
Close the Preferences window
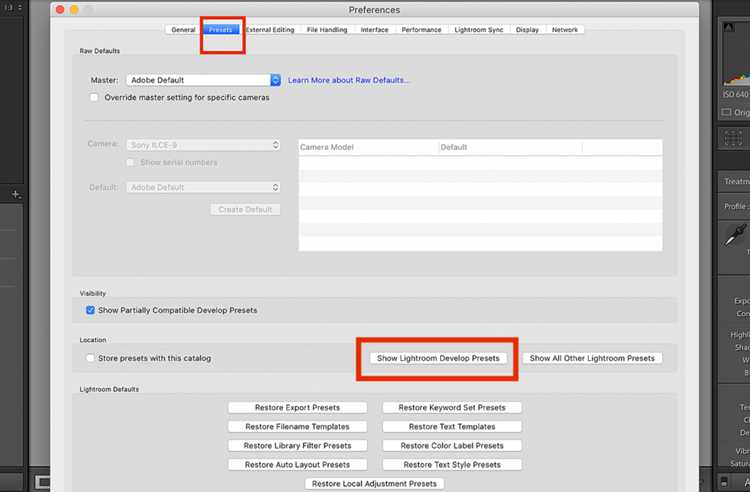click(x=60, y=10)
